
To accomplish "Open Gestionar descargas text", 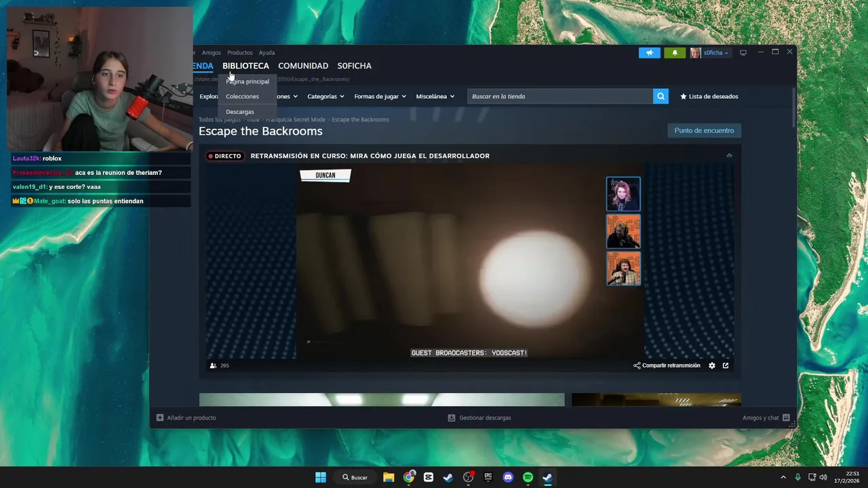I will 485,418.
